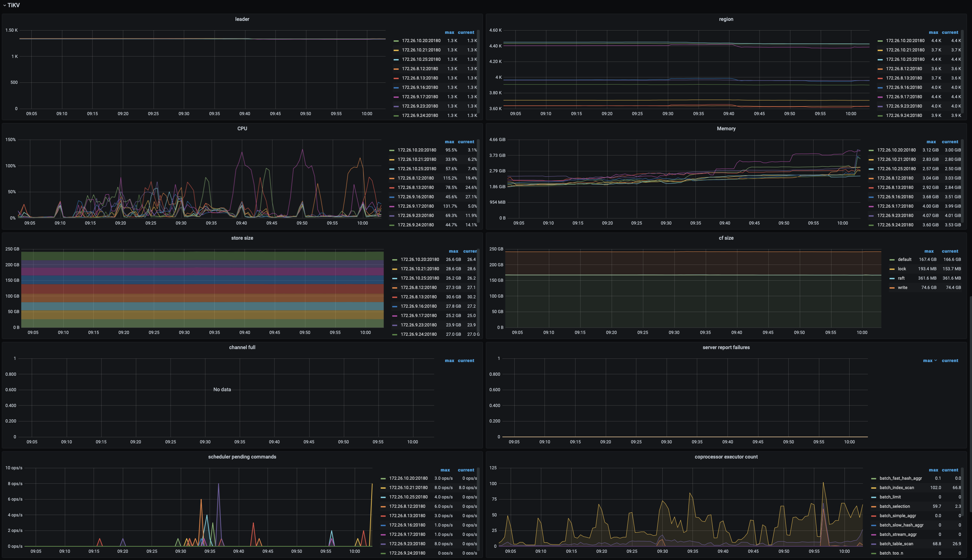Open the CPU panel title menu
Image resolution: width=972 pixels, height=560 pixels.
click(242, 128)
